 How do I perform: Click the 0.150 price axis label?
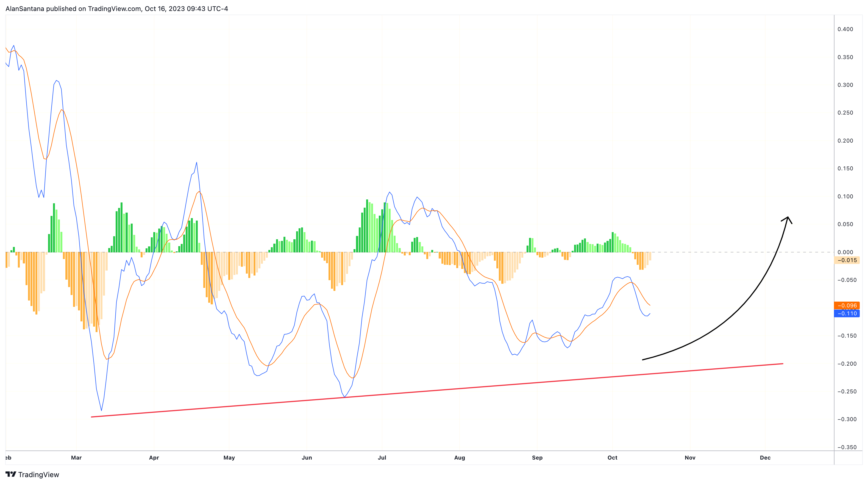point(845,169)
